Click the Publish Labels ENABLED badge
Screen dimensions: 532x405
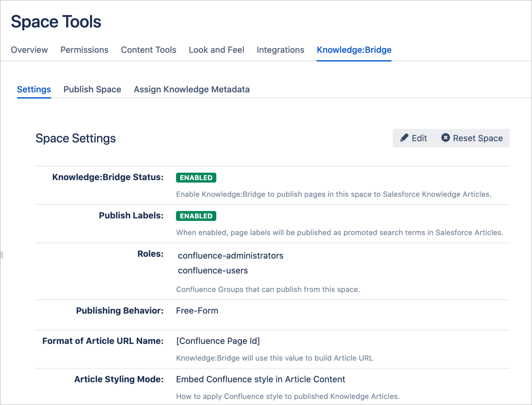(196, 216)
